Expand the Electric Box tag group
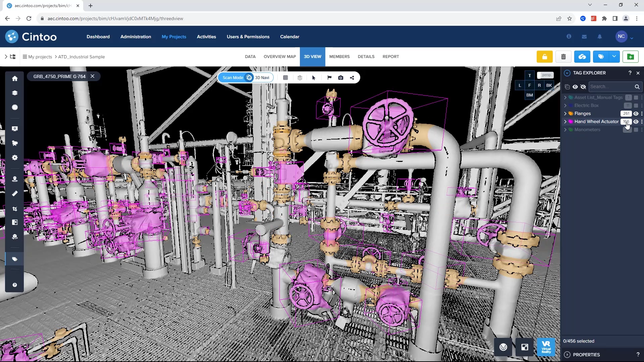The width and height of the screenshot is (644, 362). point(565,106)
